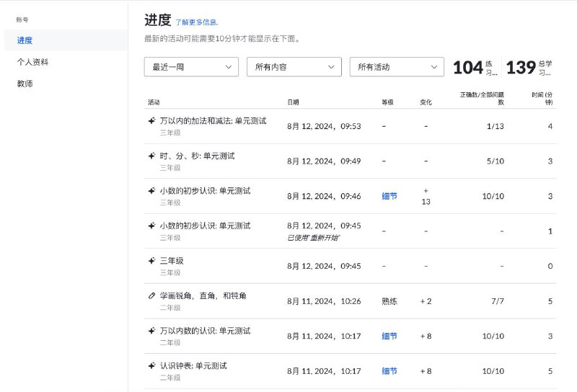
Task: Go to 个人资料 in the sidebar
Action: point(32,62)
